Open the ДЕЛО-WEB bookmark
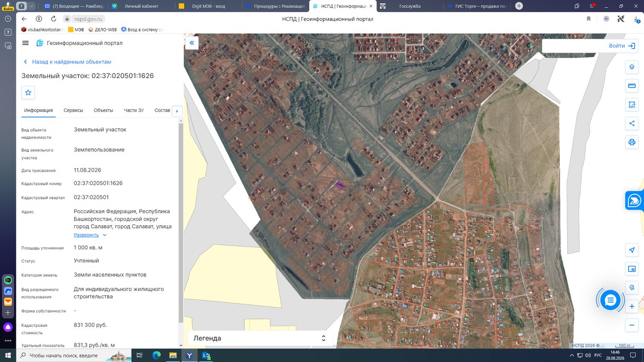 pyautogui.click(x=103, y=30)
